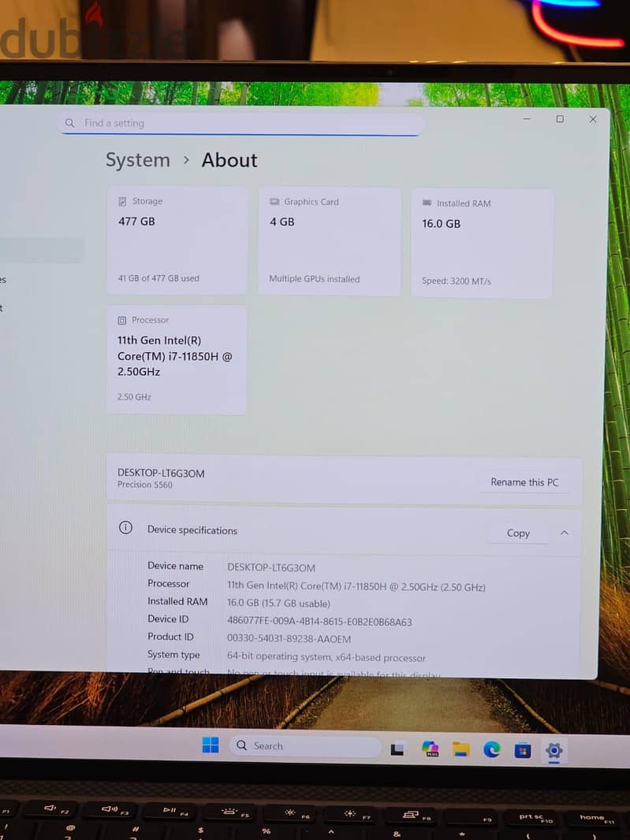
Task: Click the search magnifier icon in Settings
Action: (69, 123)
